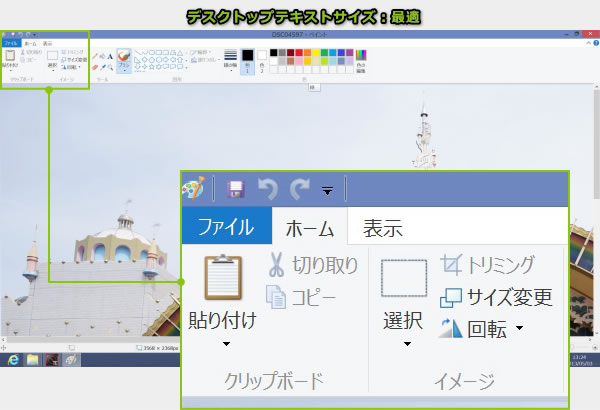Expand the enlarged Select dropdown arrow
The width and height of the screenshot is (600, 410).
[x=408, y=344]
